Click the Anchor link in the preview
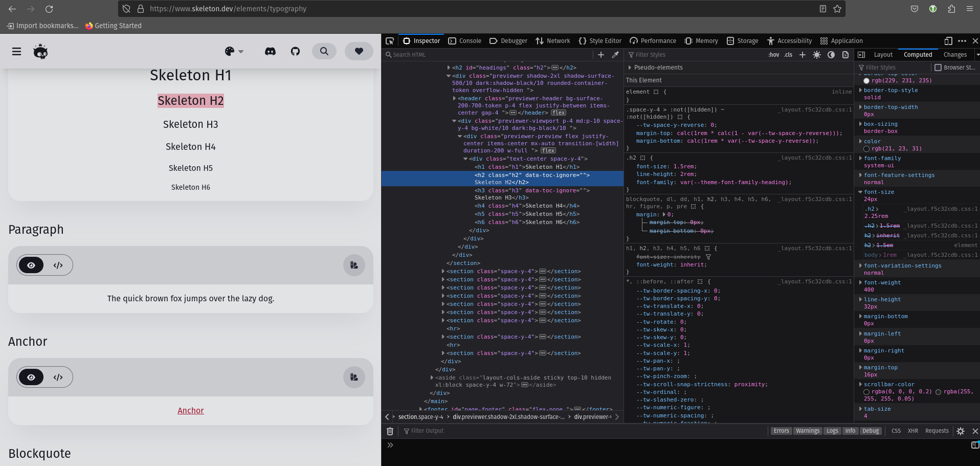980x466 pixels. coord(190,410)
